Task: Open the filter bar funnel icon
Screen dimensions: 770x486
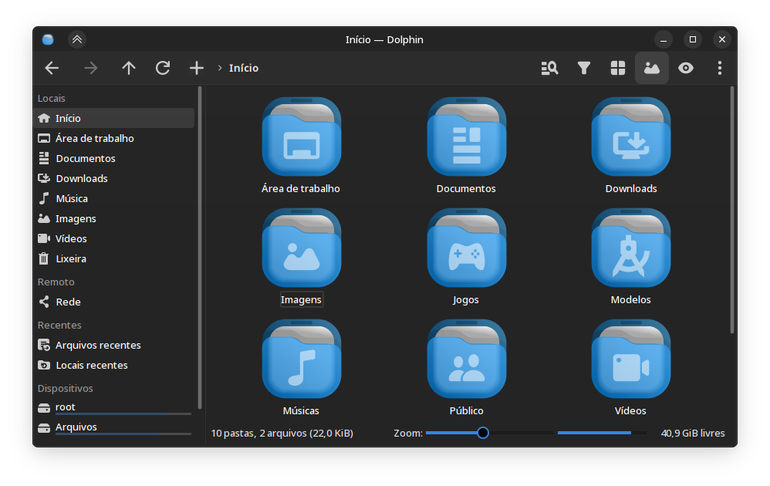Action: [x=583, y=68]
